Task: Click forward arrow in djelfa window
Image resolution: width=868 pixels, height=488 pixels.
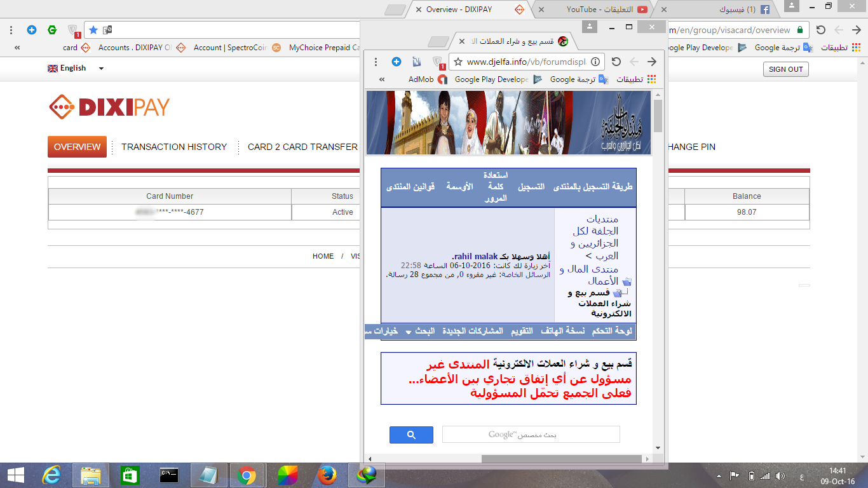Action: [x=651, y=62]
